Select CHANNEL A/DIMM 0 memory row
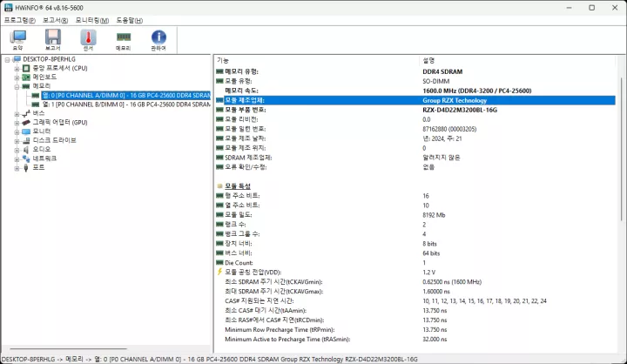The image size is (627, 364). click(126, 95)
